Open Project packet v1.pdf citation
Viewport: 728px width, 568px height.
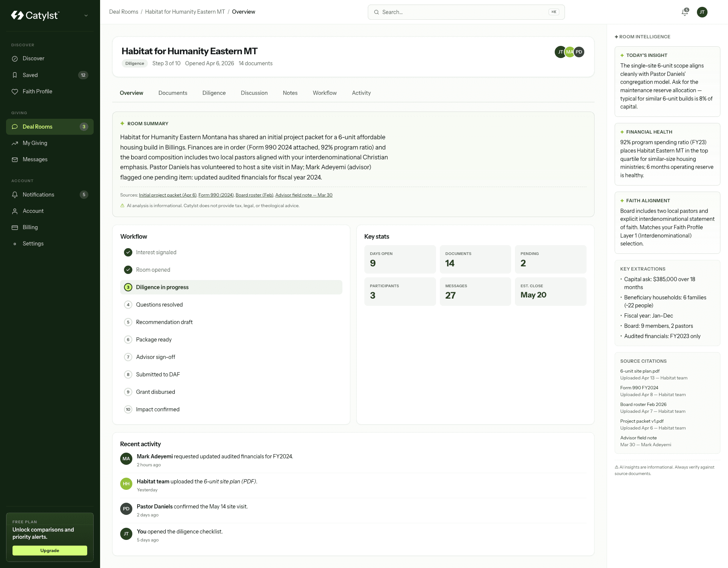pyautogui.click(x=642, y=421)
